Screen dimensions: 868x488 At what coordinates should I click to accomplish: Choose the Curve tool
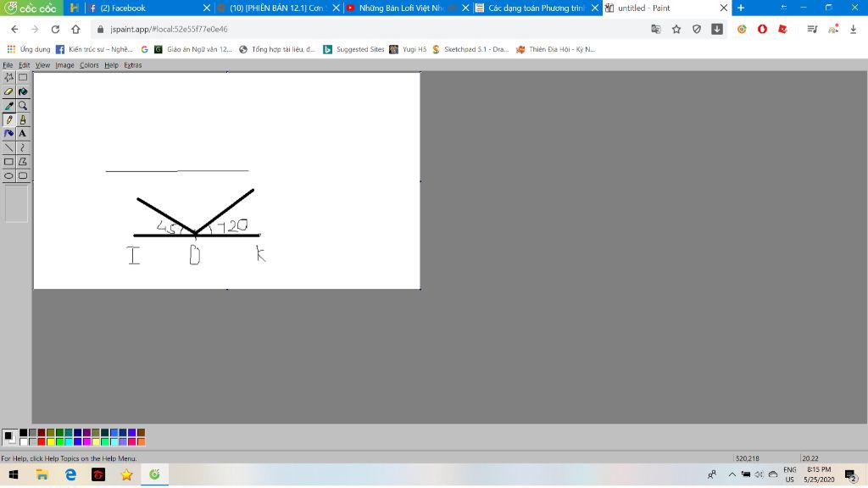pos(23,147)
